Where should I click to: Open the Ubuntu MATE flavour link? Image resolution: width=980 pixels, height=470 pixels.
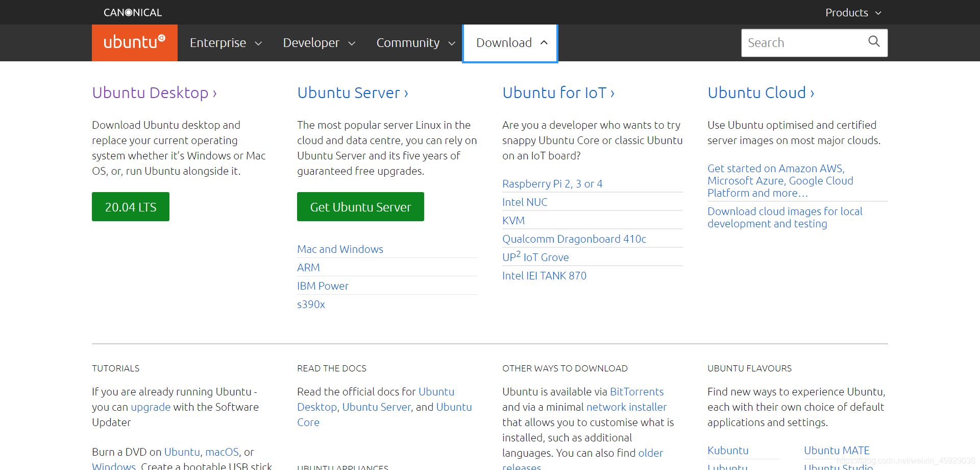click(837, 451)
